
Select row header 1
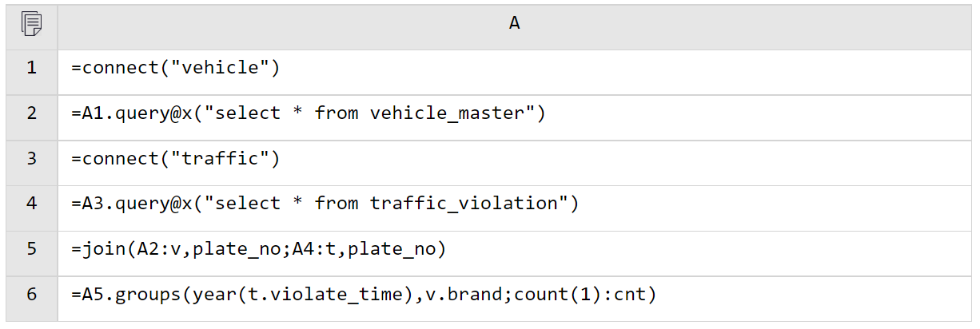click(31, 69)
